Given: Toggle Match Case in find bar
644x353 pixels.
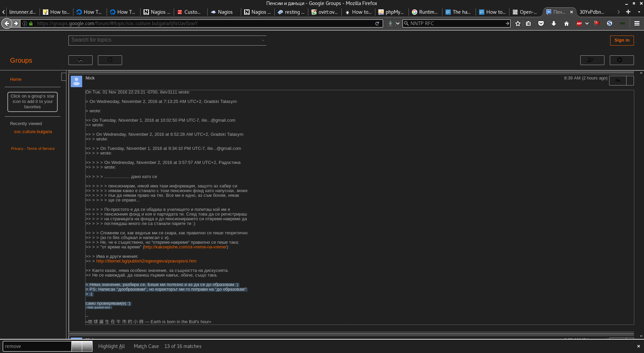Looking at the screenshot, I should (x=146, y=346).
